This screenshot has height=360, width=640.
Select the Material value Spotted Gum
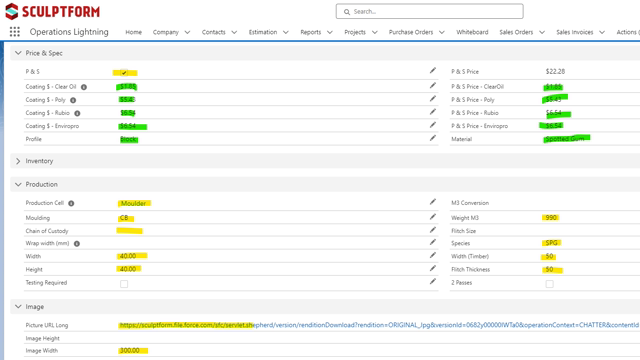click(x=565, y=139)
